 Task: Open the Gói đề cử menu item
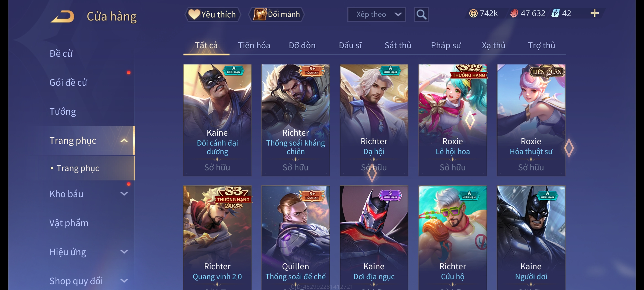coord(68,82)
